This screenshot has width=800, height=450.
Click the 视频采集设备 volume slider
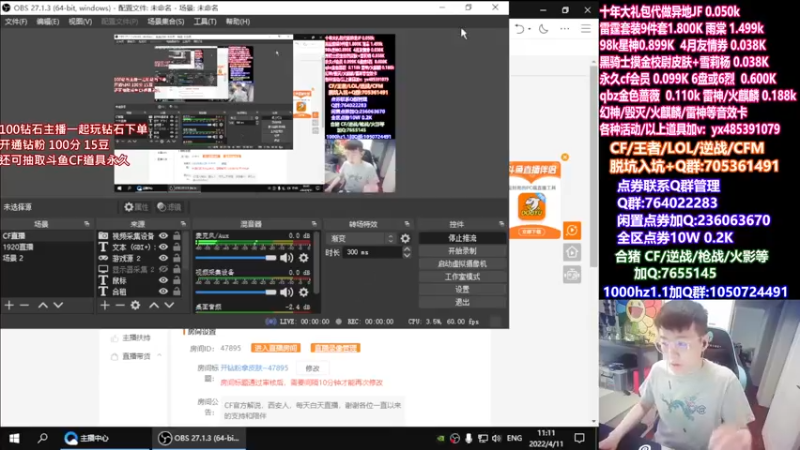(x=236, y=292)
